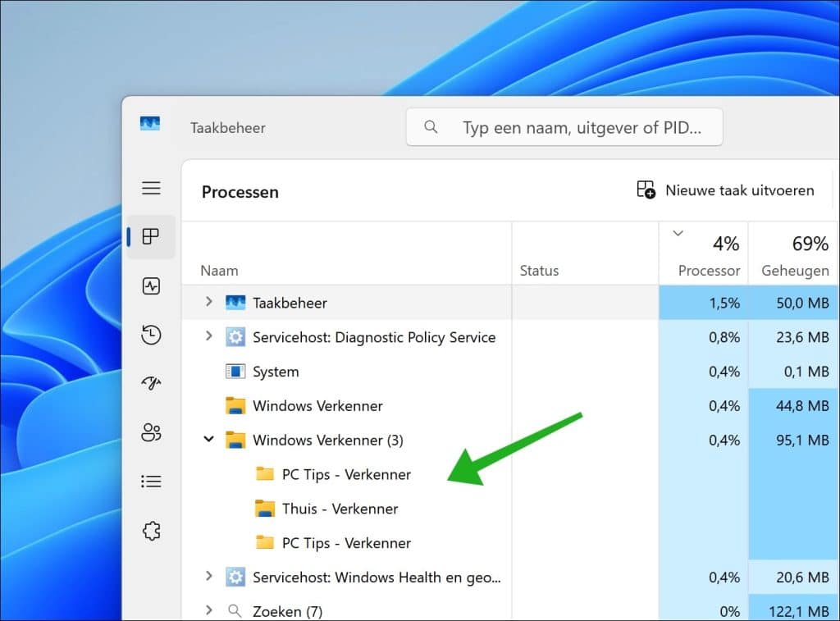The width and height of the screenshot is (840, 621).
Task: Select Servicehost: Diagnostic Policy Service row
Action: [x=510, y=337]
